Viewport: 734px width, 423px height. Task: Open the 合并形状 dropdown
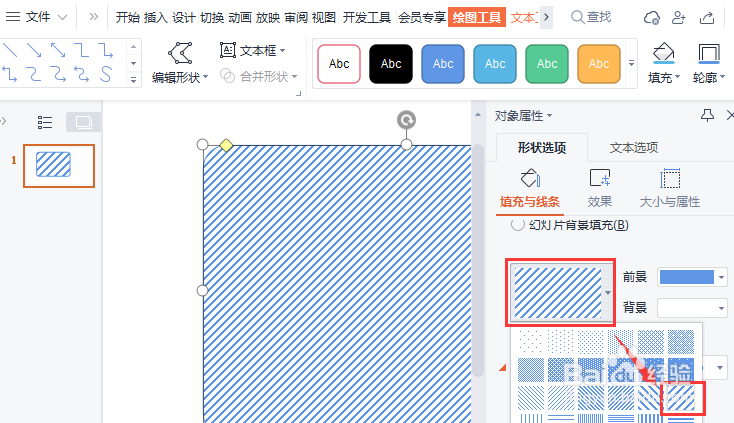259,76
